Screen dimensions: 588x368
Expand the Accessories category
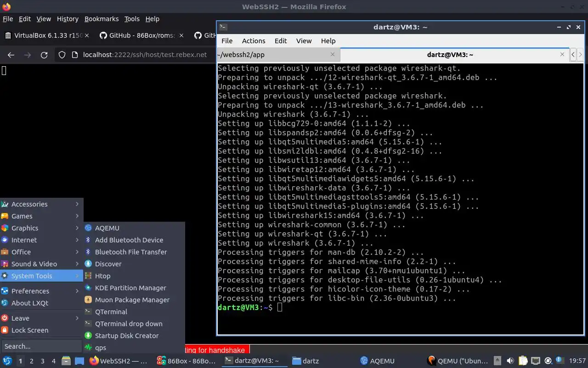pos(41,204)
